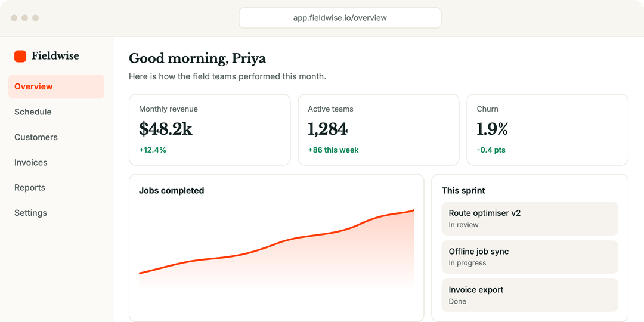Viewport: 644px width, 322px height.
Task: Open the Overview page in sidebar
Action: coord(56,86)
